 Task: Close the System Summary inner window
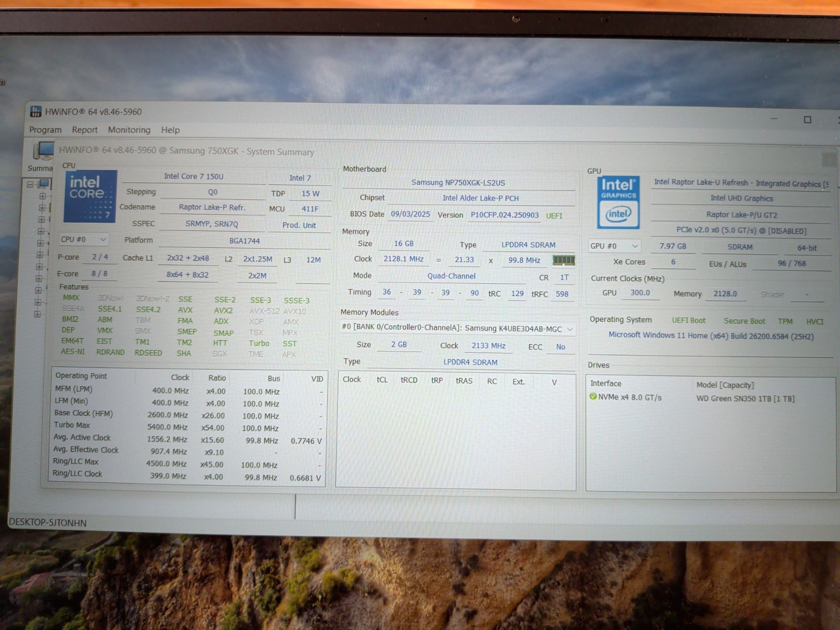click(828, 160)
